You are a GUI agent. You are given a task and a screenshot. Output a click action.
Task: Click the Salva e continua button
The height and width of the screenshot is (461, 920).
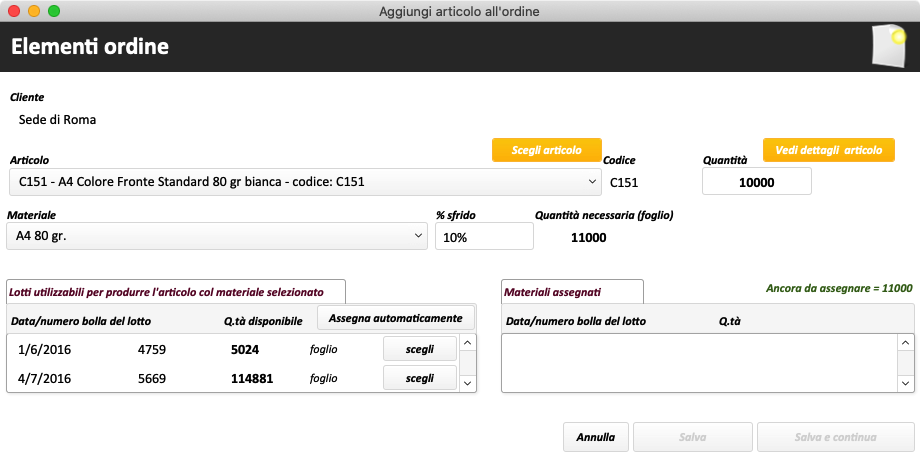point(835,437)
